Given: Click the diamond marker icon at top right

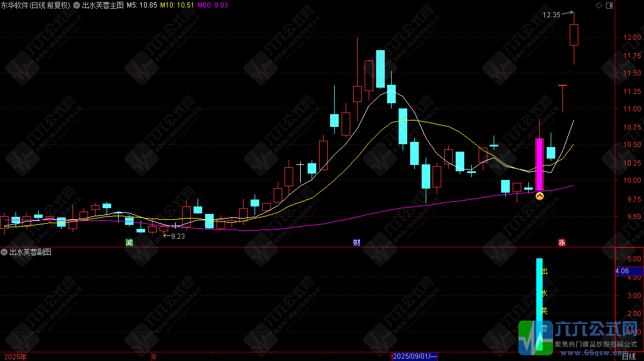Looking at the screenshot, I should tap(598, 5).
